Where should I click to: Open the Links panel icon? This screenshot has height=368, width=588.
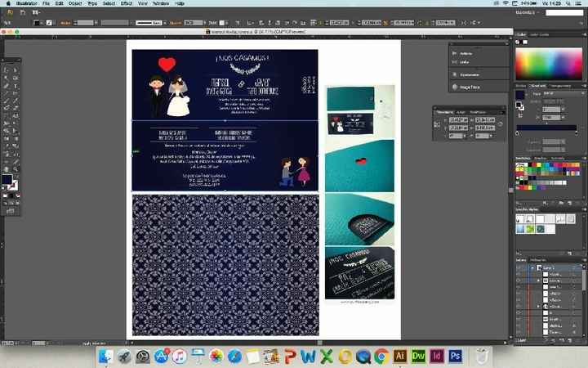(x=455, y=62)
